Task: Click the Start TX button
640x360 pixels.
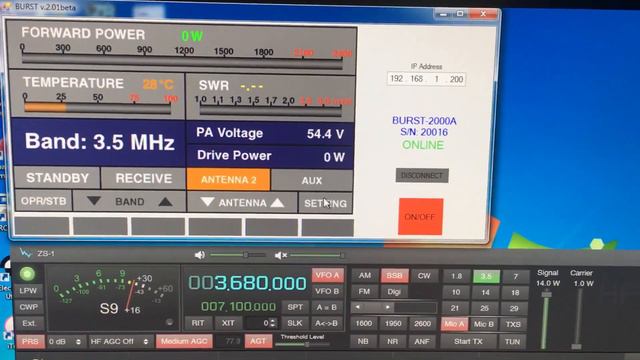Action: point(469,341)
